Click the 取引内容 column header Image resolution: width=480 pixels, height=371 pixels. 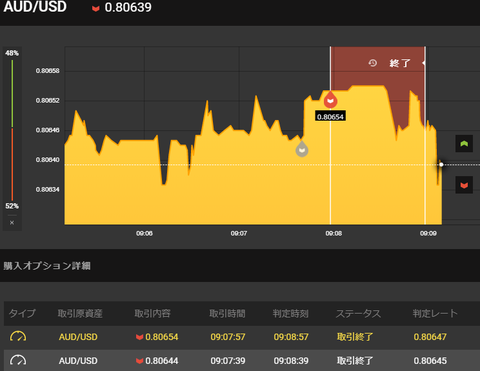click(x=153, y=313)
